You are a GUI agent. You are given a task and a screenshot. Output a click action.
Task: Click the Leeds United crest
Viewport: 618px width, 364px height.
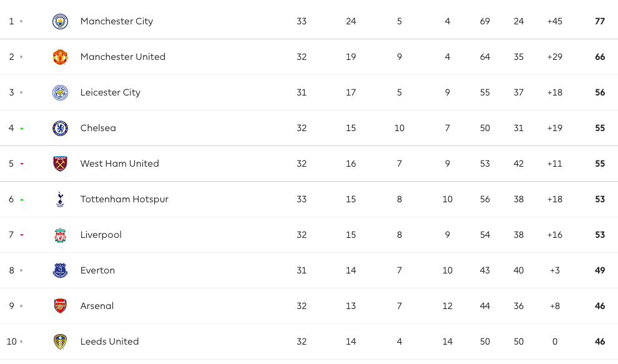[61, 342]
